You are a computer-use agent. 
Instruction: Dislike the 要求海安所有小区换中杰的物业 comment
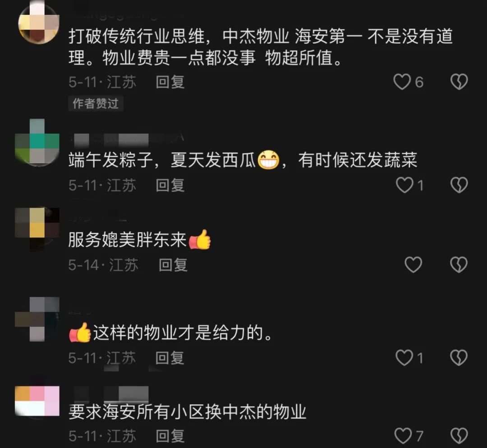click(x=459, y=435)
